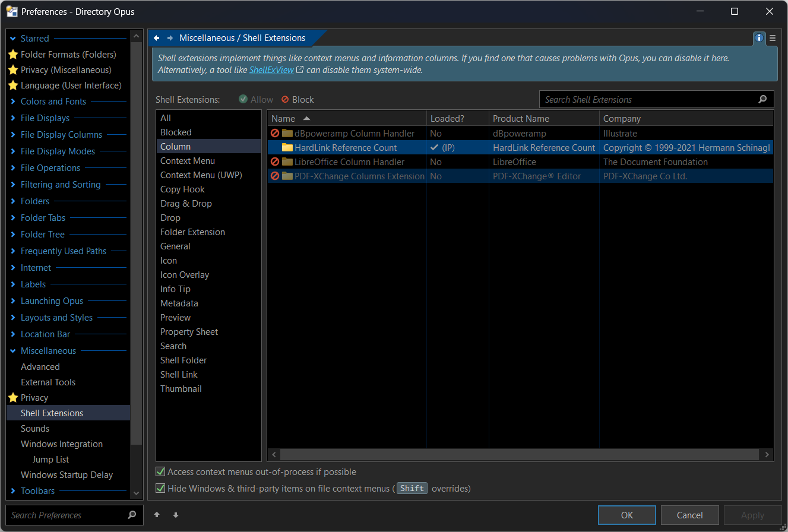Click the down arrow next to Search Preferences

tap(176, 515)
